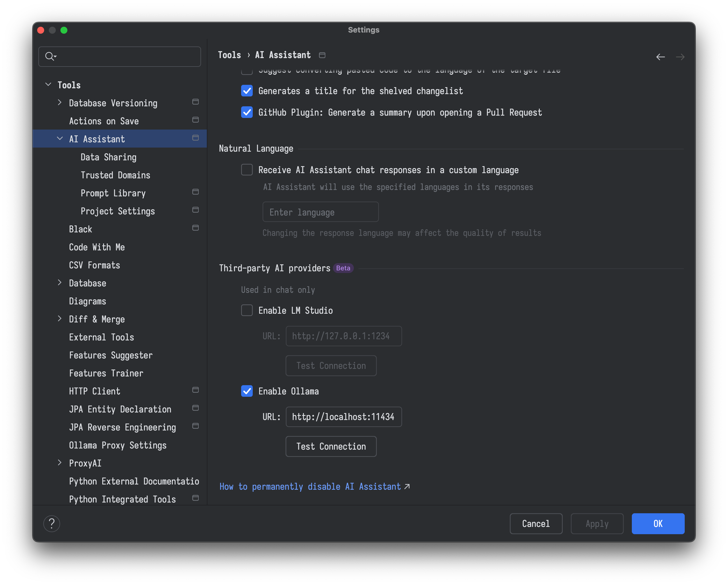The width and height of the screenshot is (728, 585).
Task: Uncheck Enable Ollama
Action: pyautogui.click(x=247, y=391)
